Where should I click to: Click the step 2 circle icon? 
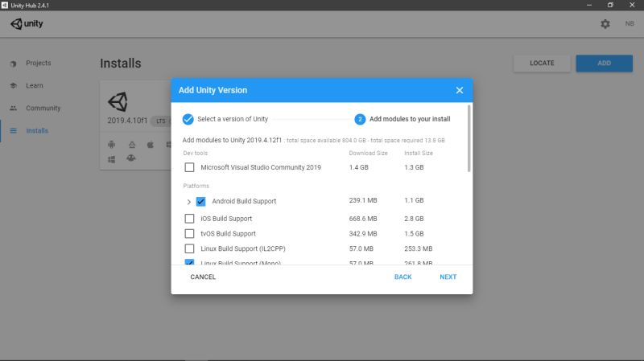(360, 119)
